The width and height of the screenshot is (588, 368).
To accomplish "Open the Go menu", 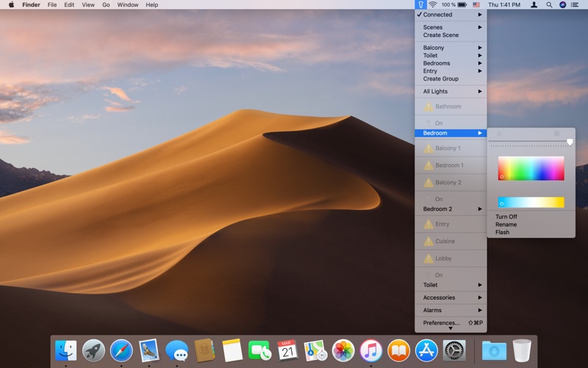I will coord(106,5).
